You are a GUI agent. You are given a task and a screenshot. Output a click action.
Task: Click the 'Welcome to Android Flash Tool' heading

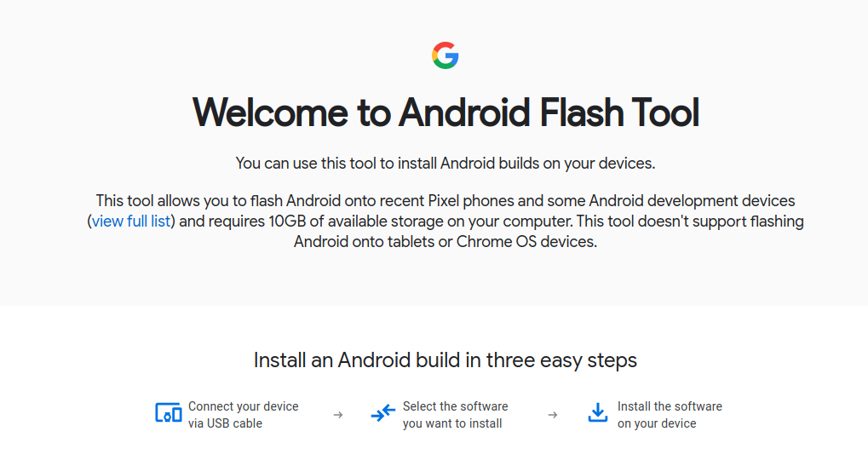click(445, 113)
